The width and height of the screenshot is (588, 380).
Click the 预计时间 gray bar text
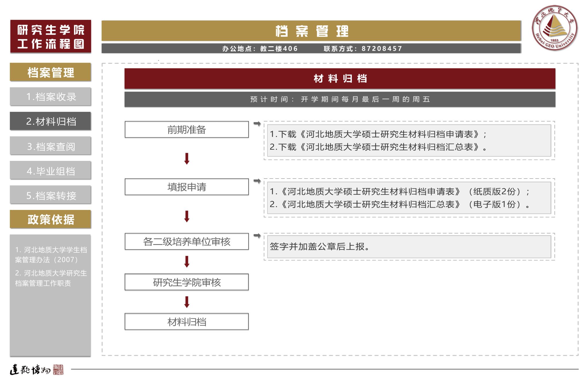[340, 99]
